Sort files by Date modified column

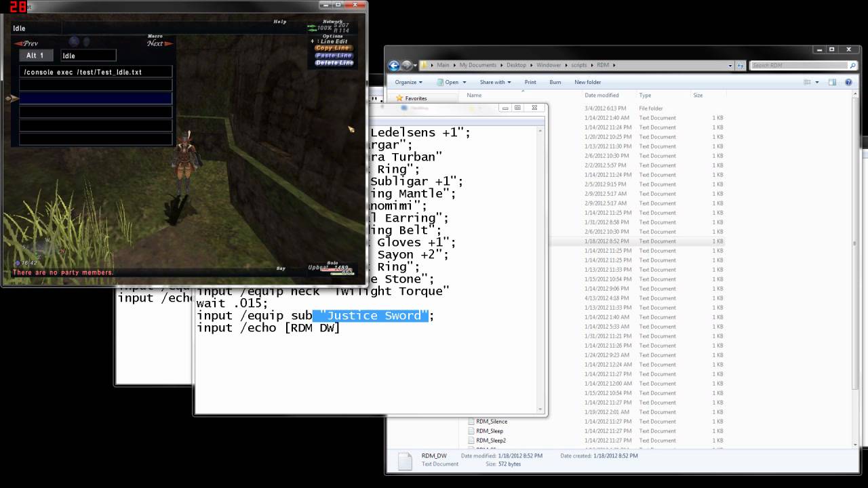pos(601,95)
